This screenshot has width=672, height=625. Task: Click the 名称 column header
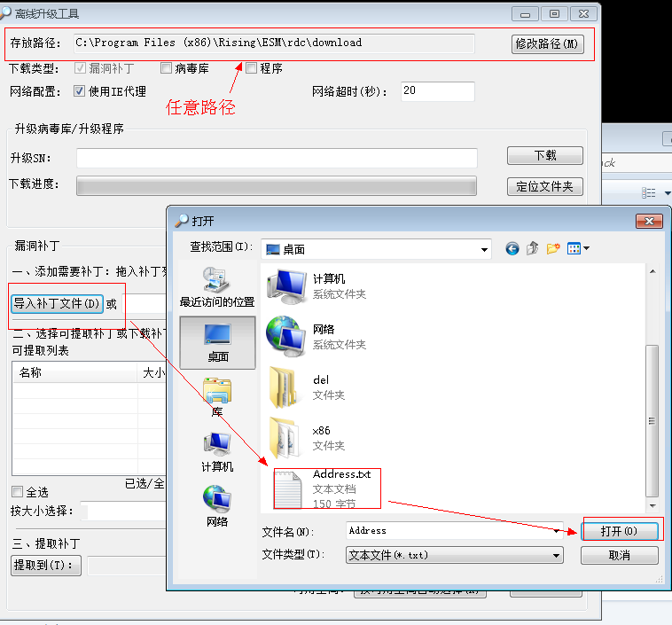pyautogui.click(x=75, y=372)
